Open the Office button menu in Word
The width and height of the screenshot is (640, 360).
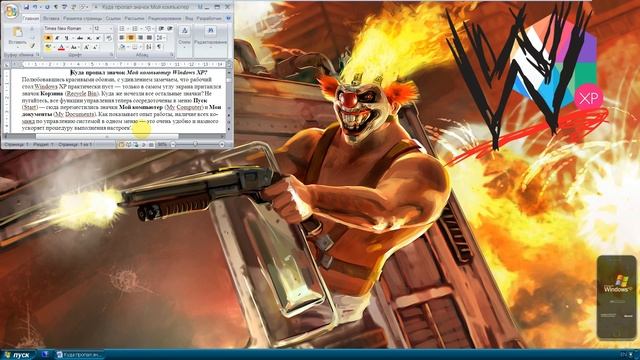click(11, 11)
